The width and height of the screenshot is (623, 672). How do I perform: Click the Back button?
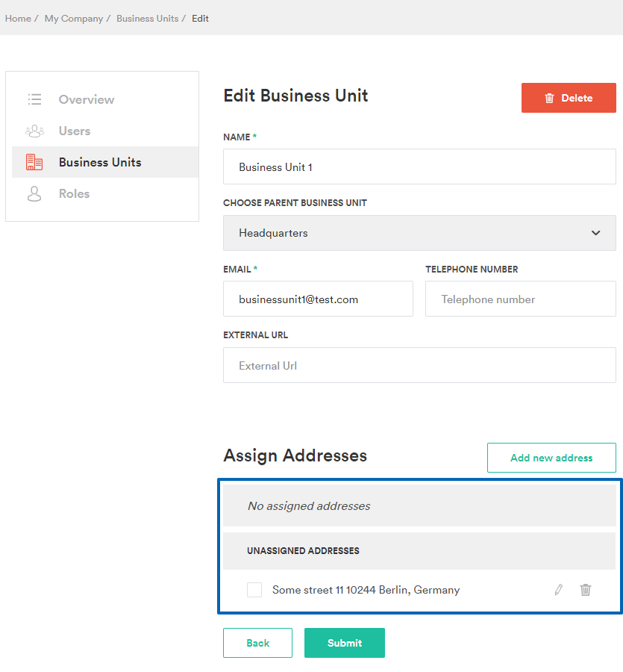[x=257, y=643]
